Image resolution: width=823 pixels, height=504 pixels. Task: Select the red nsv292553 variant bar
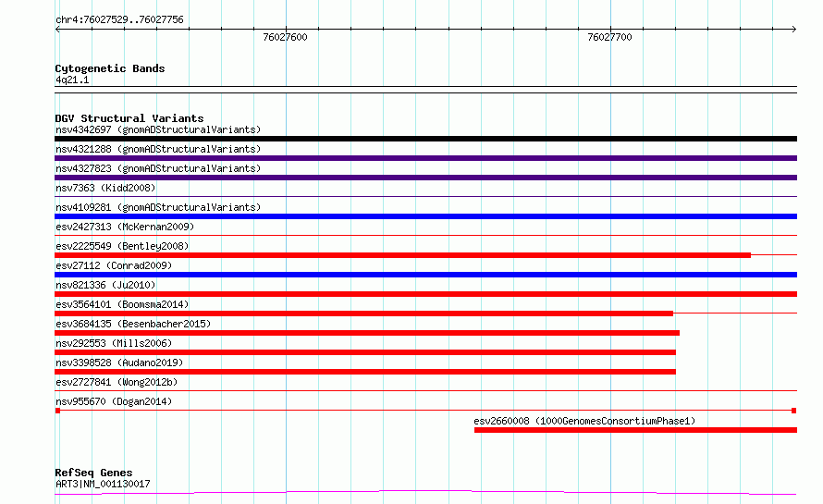point(365,352)
